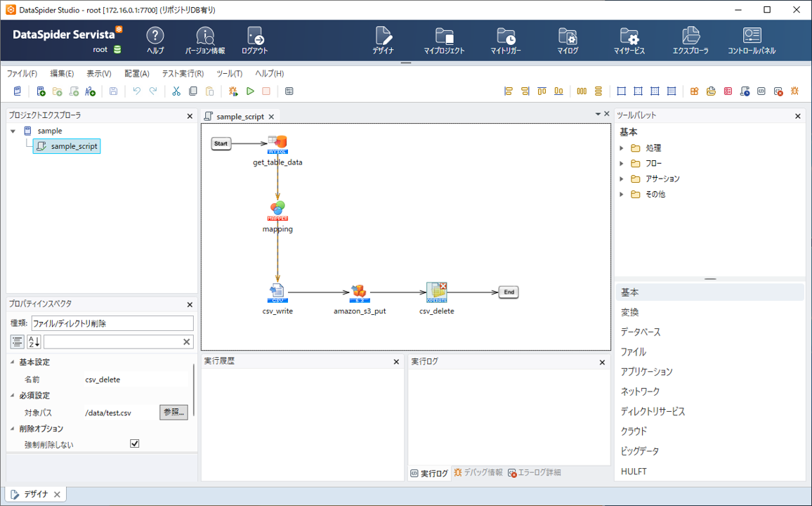
Task: Select the mapping Mapper component
Action: pyautogui.click(x=277, y=211)
